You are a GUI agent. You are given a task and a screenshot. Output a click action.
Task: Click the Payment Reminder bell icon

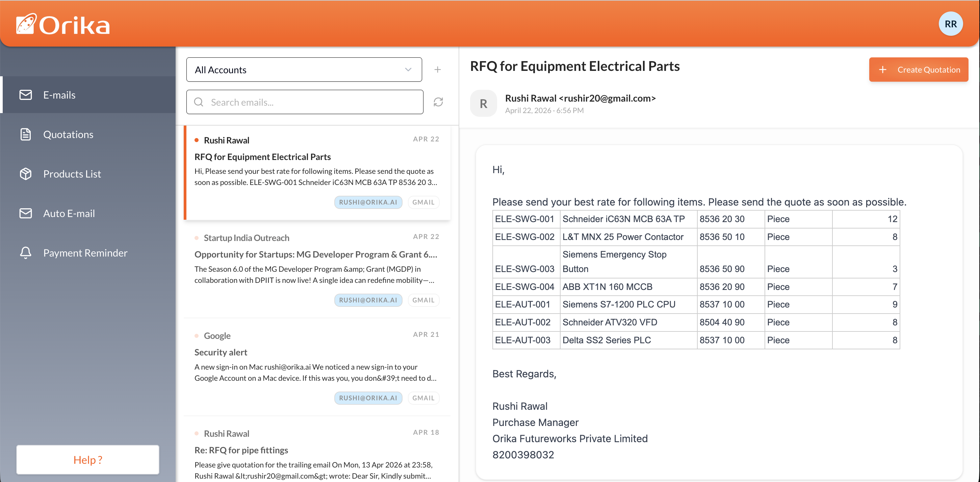click(x=25, y=253)
